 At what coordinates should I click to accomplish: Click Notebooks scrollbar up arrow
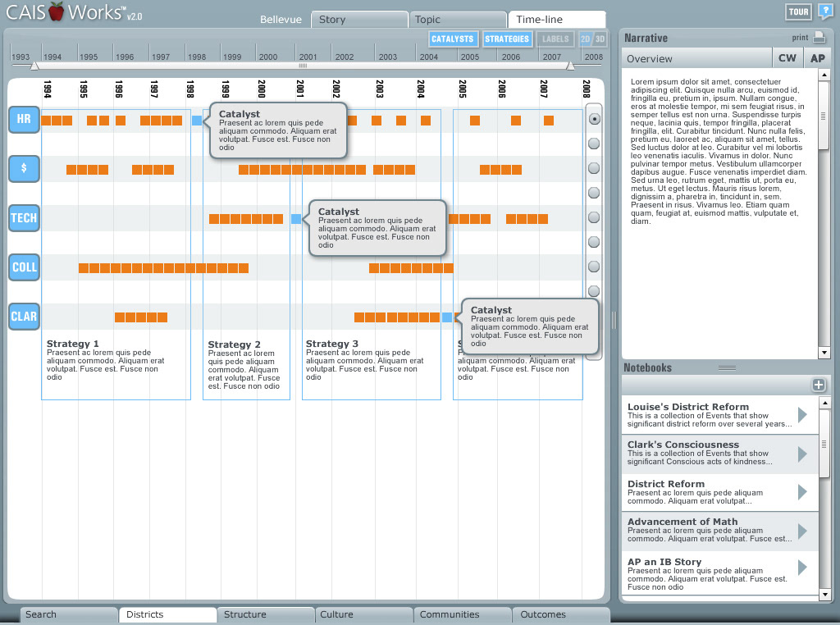[x=825, y=403]
